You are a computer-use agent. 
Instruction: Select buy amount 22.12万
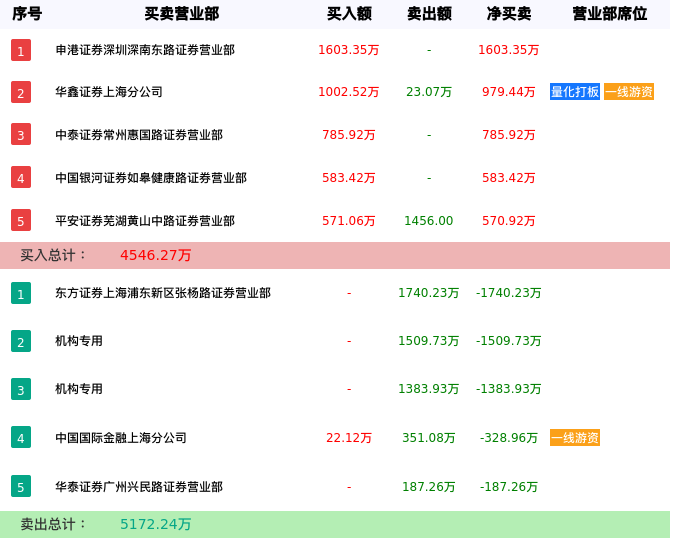[349, 438]
